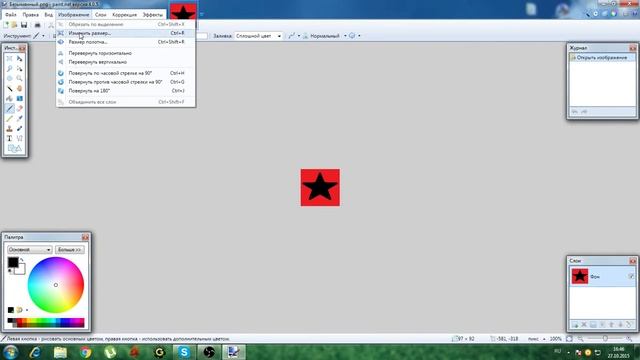Select the Eraser tool
This screenshot has width=640, height=360.
(19, 109)
